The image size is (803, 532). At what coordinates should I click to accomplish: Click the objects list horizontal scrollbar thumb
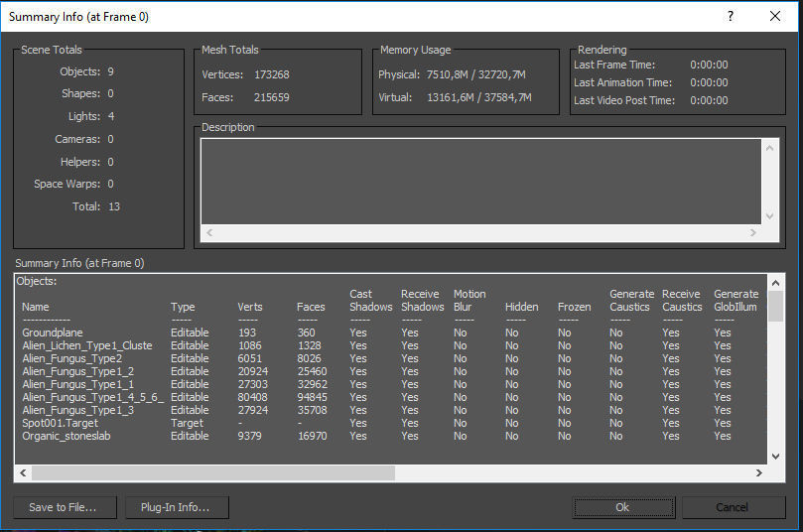pyautogui.click(x=213, y=473)
